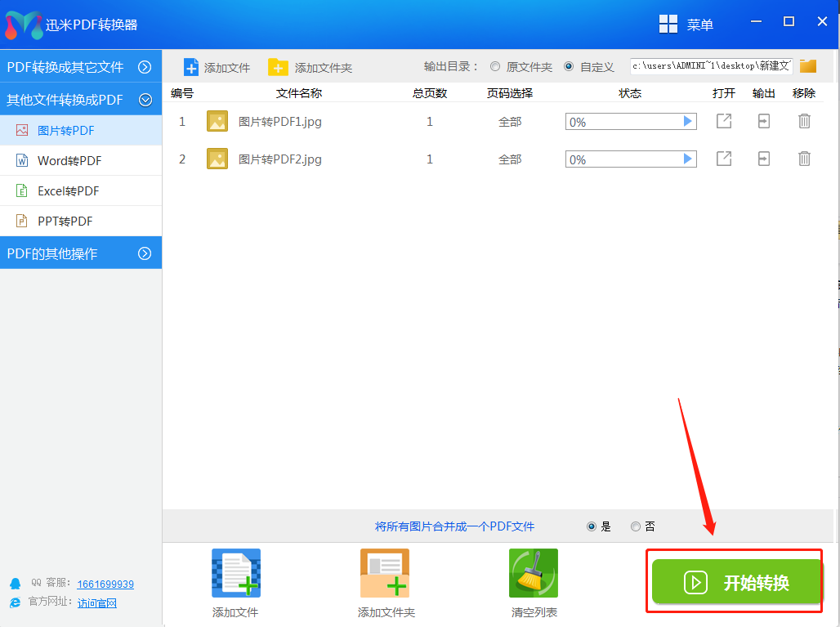Select Excel转PDF from the sidebar
The width and height of the screenshot is (840, 627).
[68, 191]
